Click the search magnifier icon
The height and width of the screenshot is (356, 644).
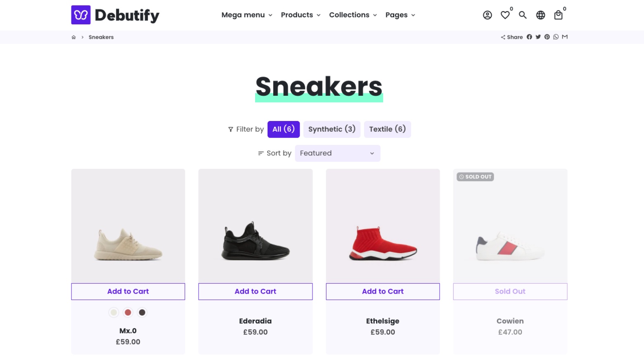(523, 15)
